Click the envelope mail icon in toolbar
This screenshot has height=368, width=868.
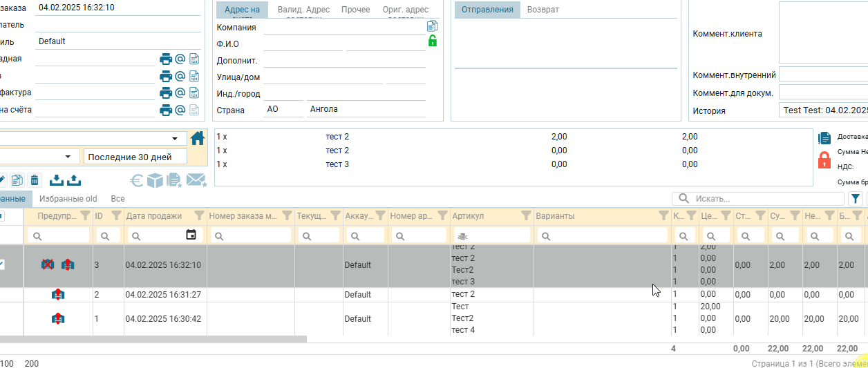click(196, 180)
